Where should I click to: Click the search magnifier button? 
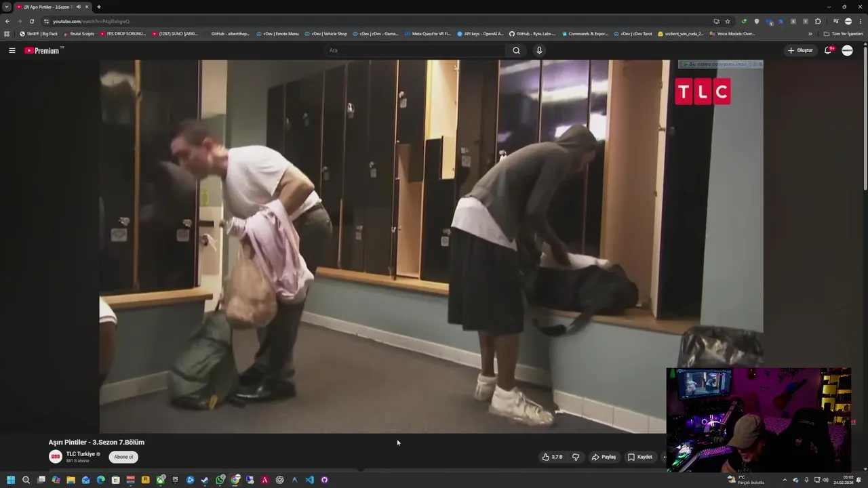[516, 50]
